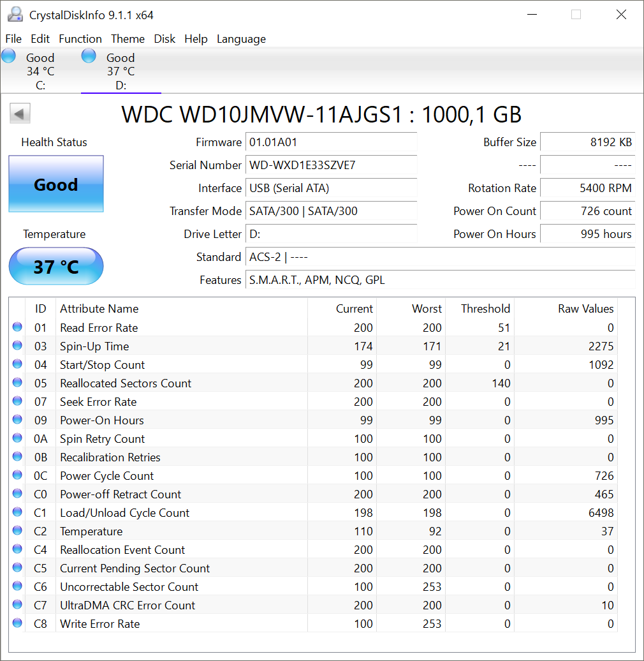Minimize the CrystalDiskInfo window
This screenshot has width=644, height=661.
tap(532, 15)
